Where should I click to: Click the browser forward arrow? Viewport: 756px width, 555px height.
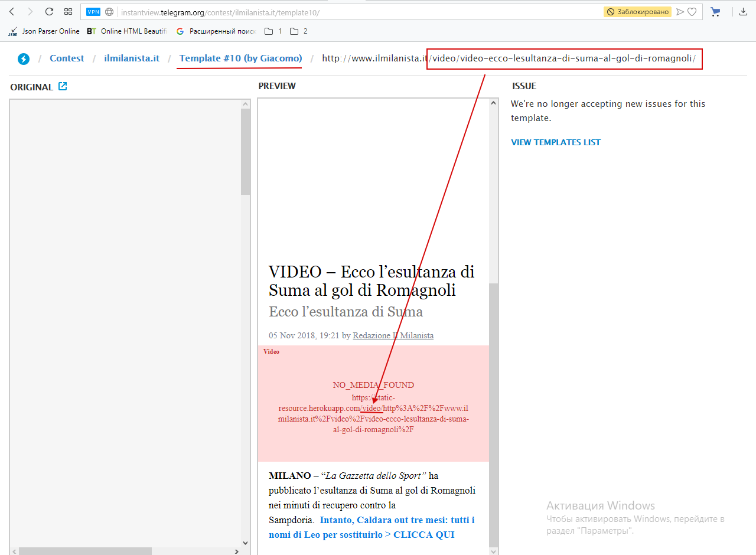coord(30,12)
